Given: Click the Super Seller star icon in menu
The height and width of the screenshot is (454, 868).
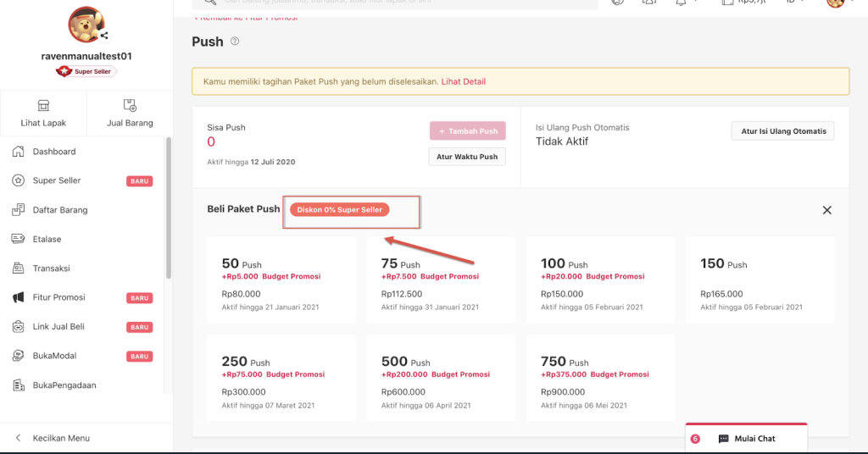Looking at the screenshot, I should (19, 180).
